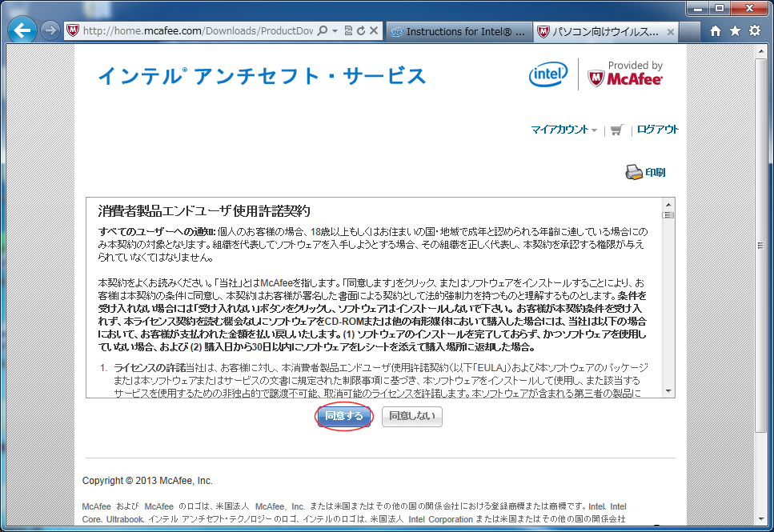Maximize the browser window
774x532 pixels.
pos(720,8)
